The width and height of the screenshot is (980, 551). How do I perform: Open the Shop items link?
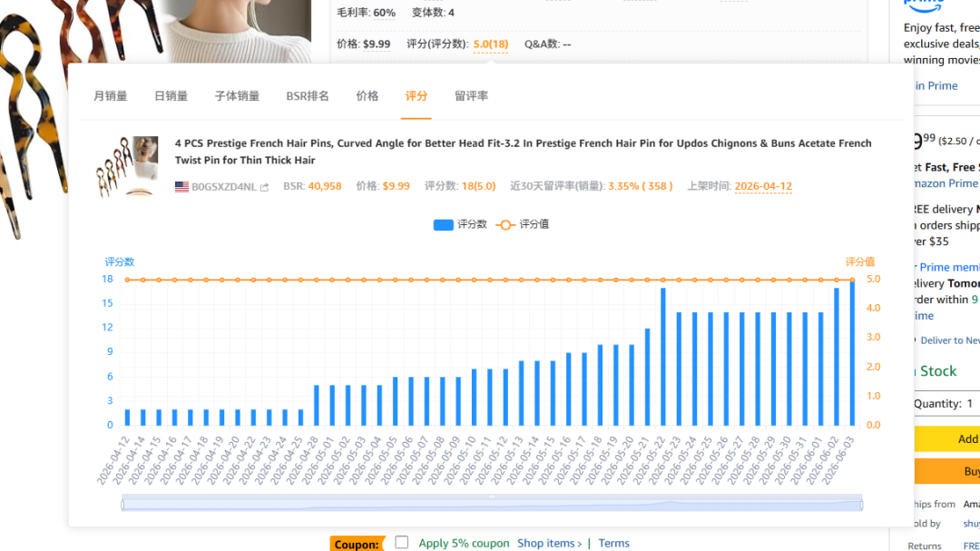(x=549, y=543)
